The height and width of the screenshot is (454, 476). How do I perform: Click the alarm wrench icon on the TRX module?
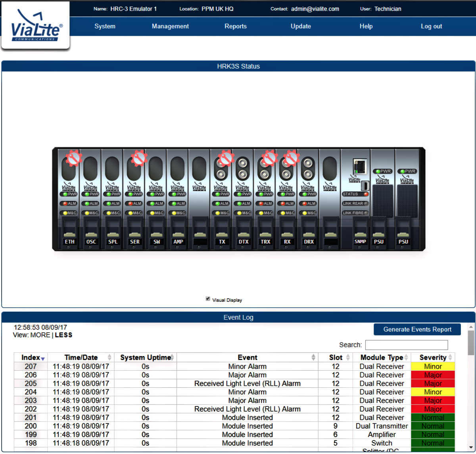(x=269, y=158)
